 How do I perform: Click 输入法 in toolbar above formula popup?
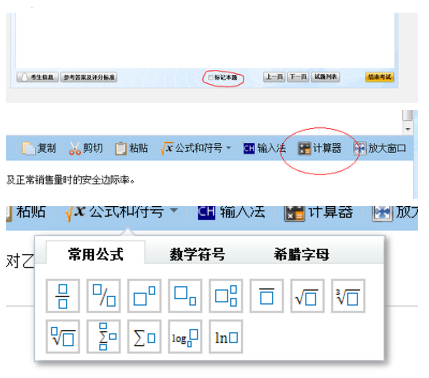[232, 212]
